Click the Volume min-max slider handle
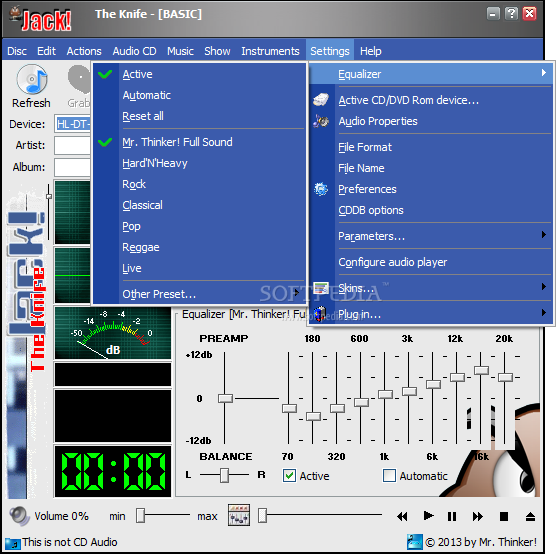Viewport: 556px width, 554px height. pos(140,516)
